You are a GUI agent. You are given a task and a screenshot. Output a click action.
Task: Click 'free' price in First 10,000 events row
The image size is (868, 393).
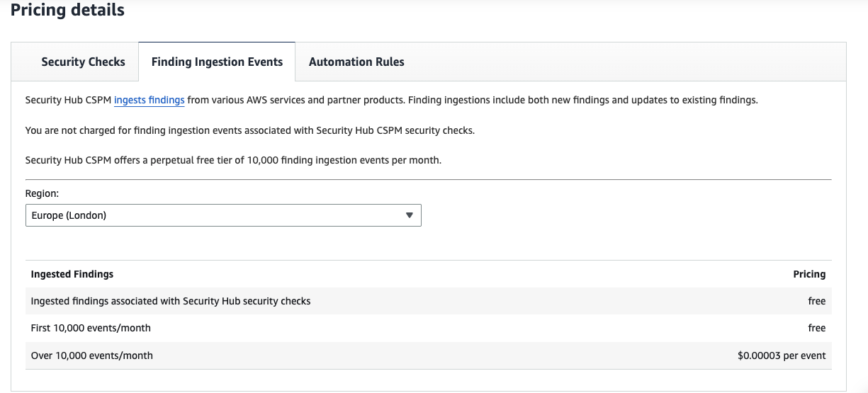click(817, 328)
